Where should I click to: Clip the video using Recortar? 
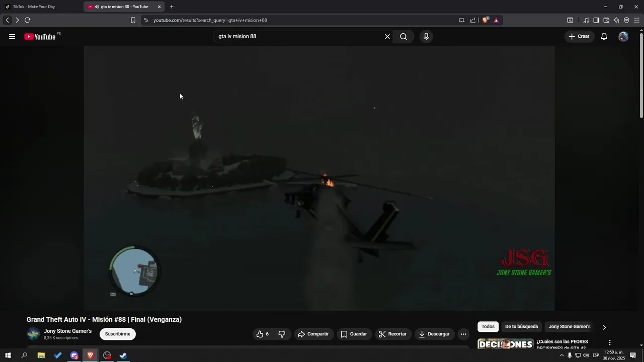pyautogui.click(x=393, y=334)
